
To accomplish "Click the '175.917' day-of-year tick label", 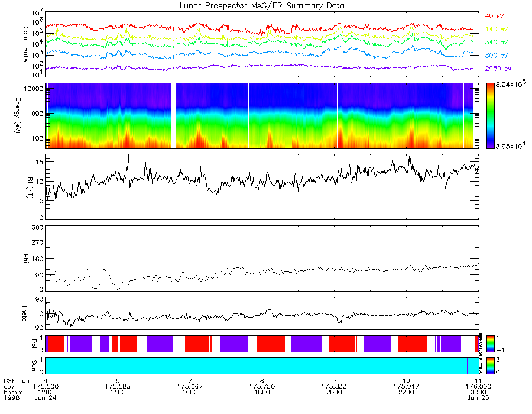I will tap(406, 387).
